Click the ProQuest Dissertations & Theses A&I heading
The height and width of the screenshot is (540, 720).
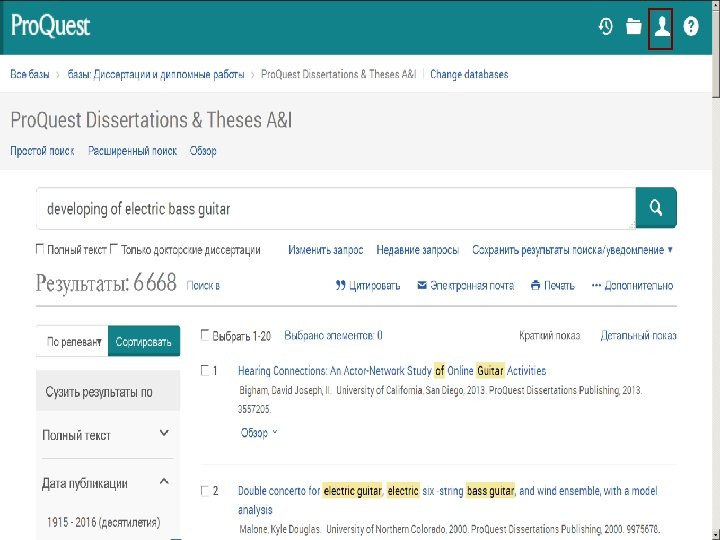151,120
